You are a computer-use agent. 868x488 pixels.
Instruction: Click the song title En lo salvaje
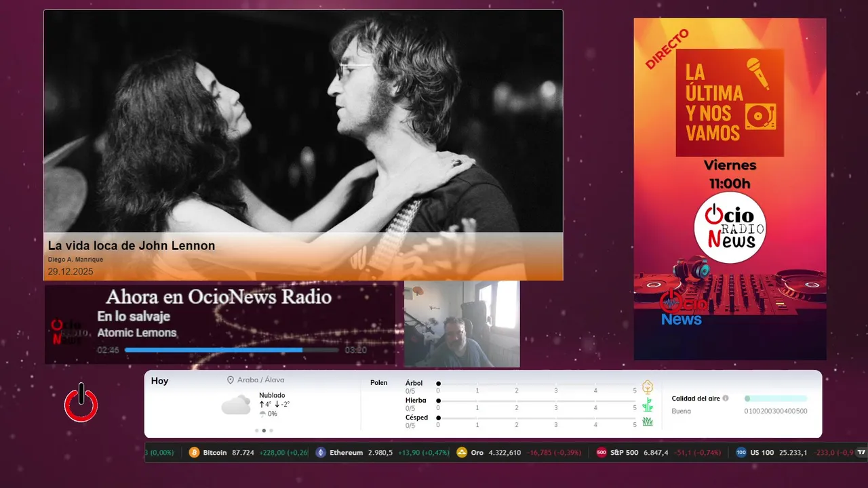coord(134,317)
